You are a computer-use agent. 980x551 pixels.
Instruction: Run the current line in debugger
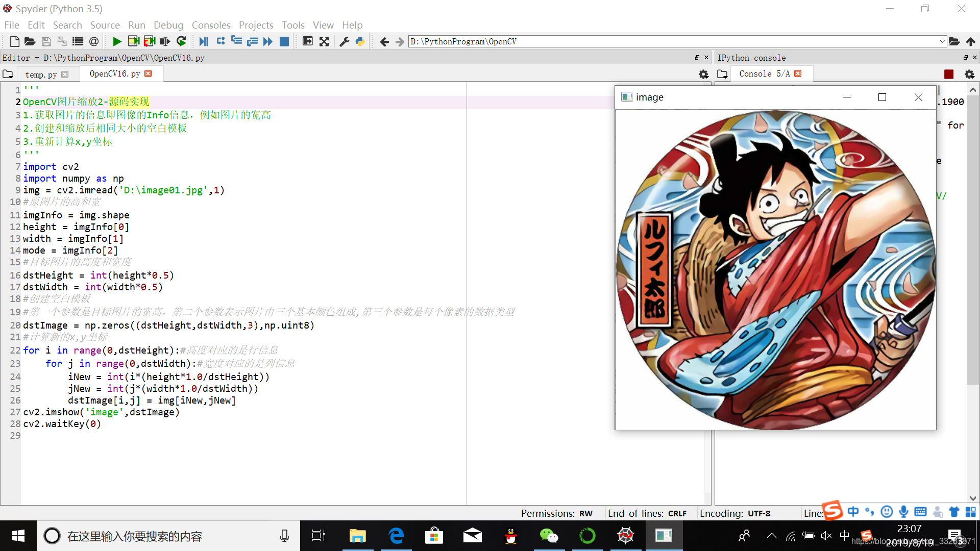tap(220, 41)
